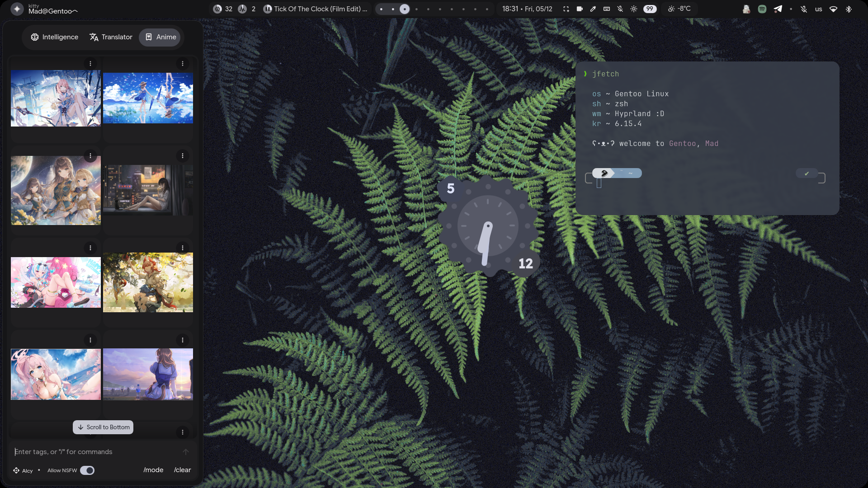Toggle the Allow NSFW switch
Screen dimensions: 868x488
pos(87,470)
